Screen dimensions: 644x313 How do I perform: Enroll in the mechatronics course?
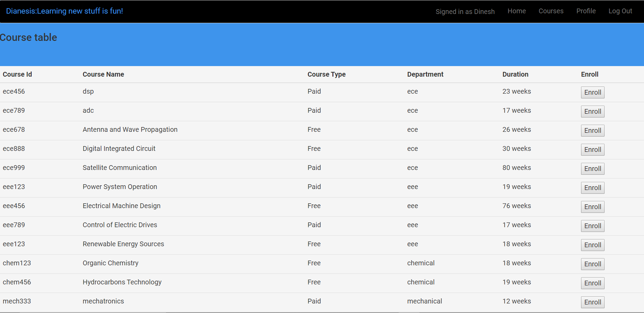point(593,302)
